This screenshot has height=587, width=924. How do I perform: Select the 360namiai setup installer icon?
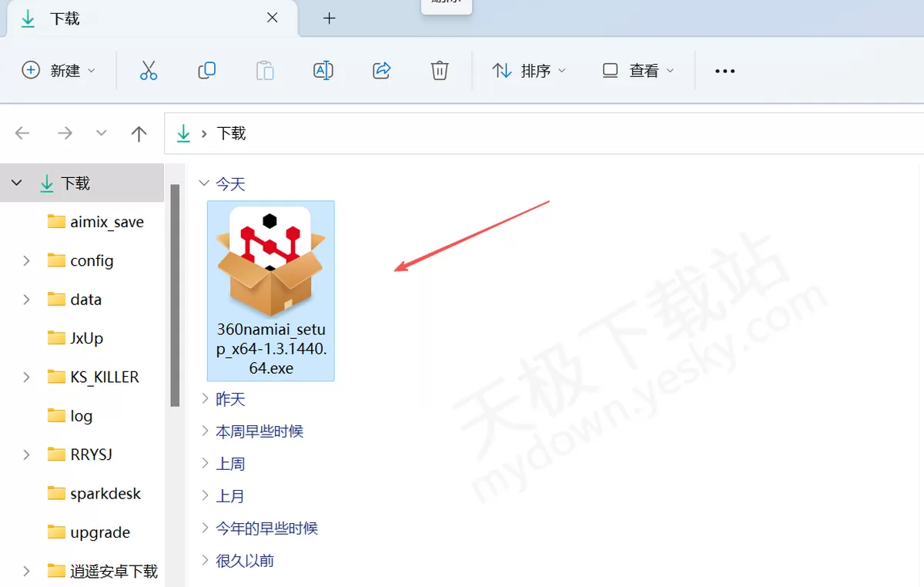[270, 261]
